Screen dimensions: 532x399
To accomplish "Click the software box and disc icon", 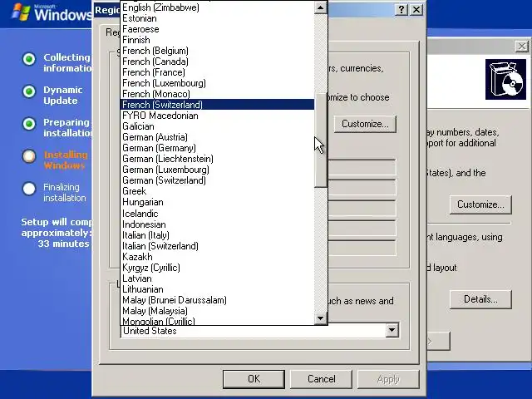I will 505,80.
